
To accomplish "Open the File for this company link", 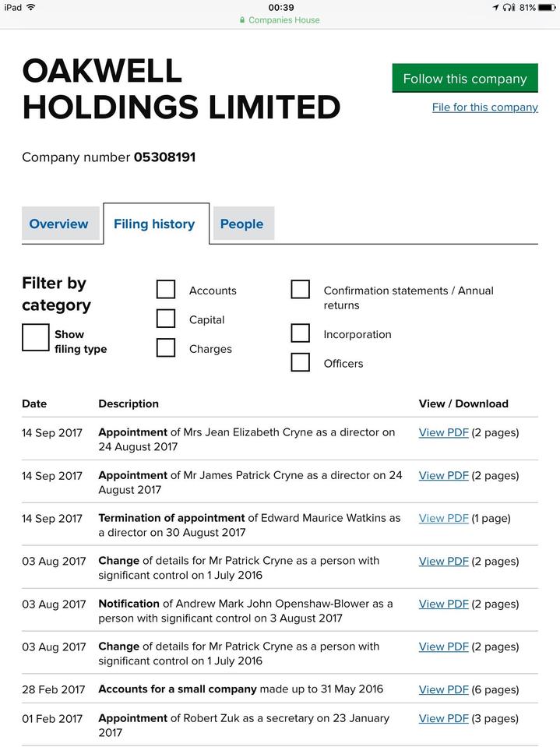I will [x=484, y=107].
